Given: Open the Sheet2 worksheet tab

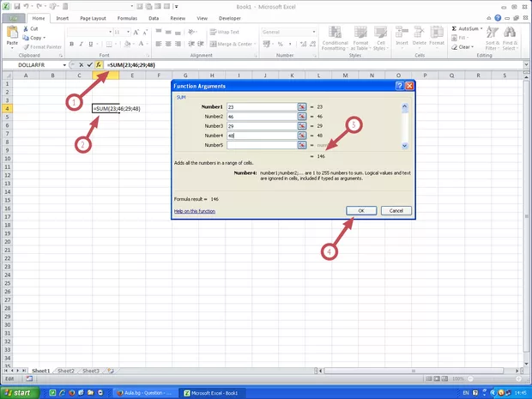Looking at the screenshot, I should pyautogui.click(x=66, y=371).
